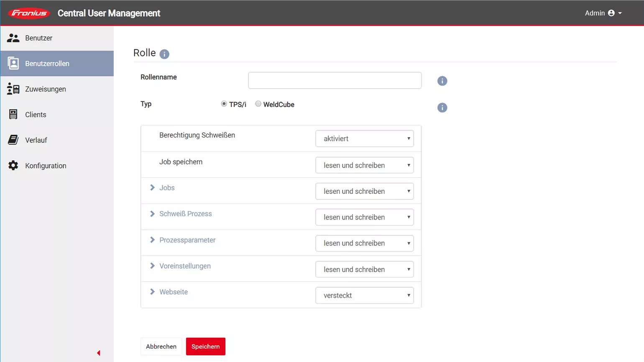Focus the Rollenname text field

[x=335, y=81]
